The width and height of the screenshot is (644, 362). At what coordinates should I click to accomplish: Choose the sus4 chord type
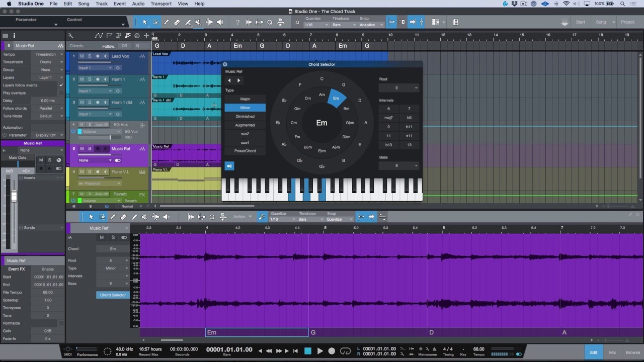(245, 142)
